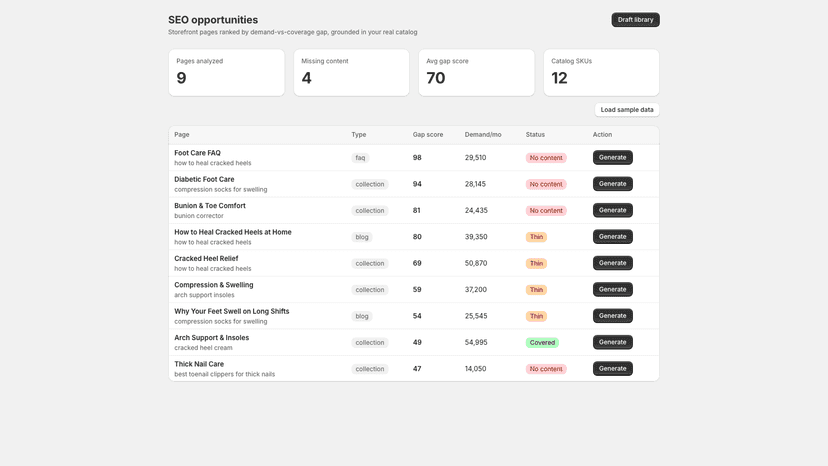Click blog badge in How to Heal Cracked Heels row
Viewport: 828px width, 466px height.
362,237
